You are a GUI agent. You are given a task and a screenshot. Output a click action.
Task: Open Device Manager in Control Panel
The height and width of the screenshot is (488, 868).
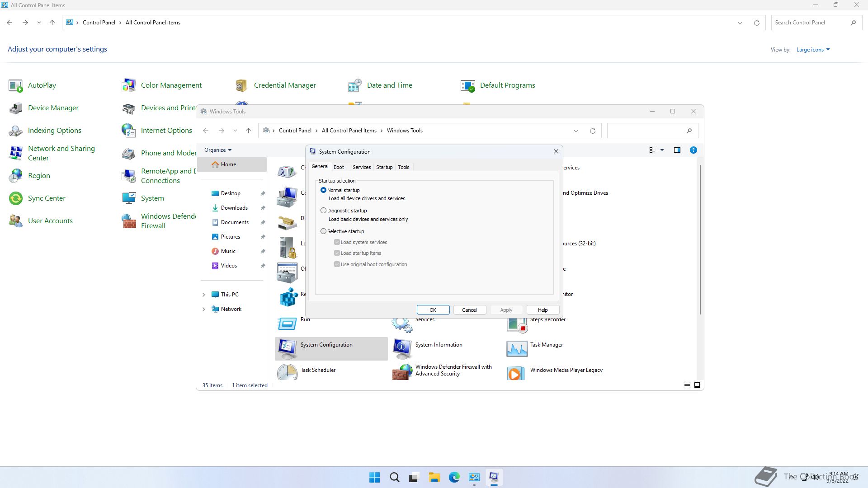click(53, 108)
